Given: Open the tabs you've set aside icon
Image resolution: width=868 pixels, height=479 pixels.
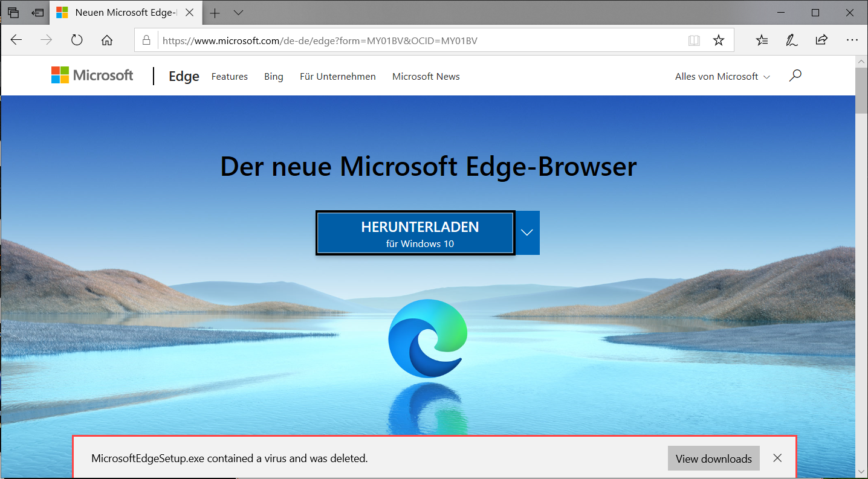Looking at the screenshot, I should pyautogui.click(x=13, y=12).
